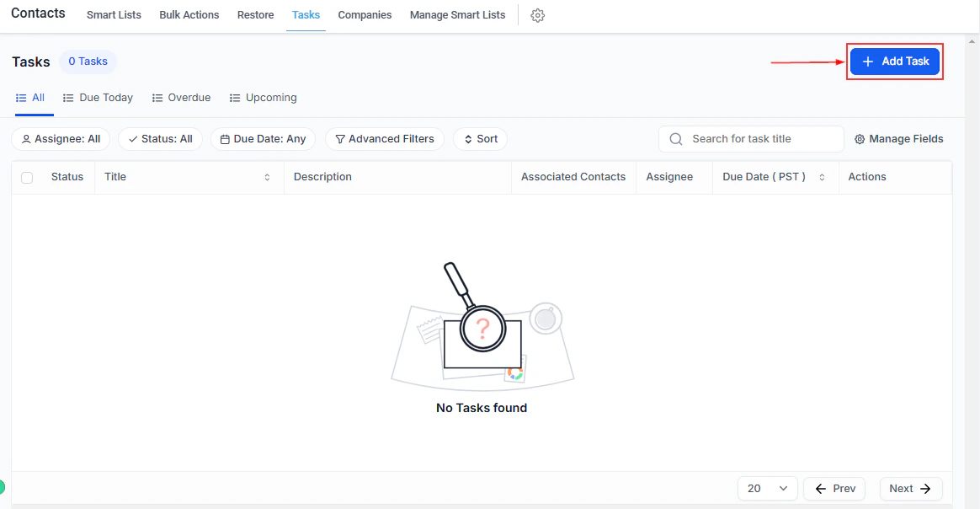Click the Add Task button

[x=895, y=62]
